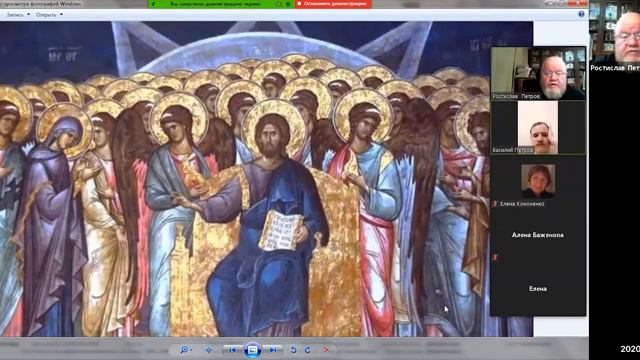Select the Алена Баженова participant tile
The width and height of the screenshot is (640, 360).
[538, 236]
